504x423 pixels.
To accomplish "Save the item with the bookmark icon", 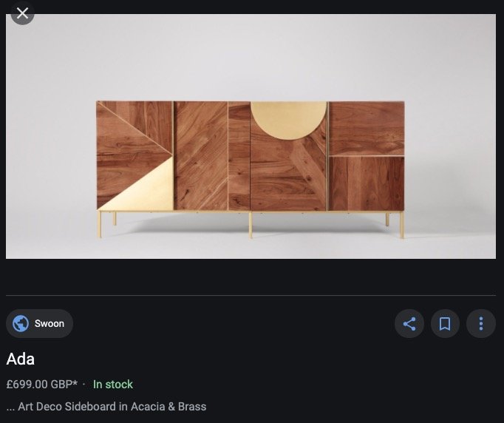I will [445, 324].
